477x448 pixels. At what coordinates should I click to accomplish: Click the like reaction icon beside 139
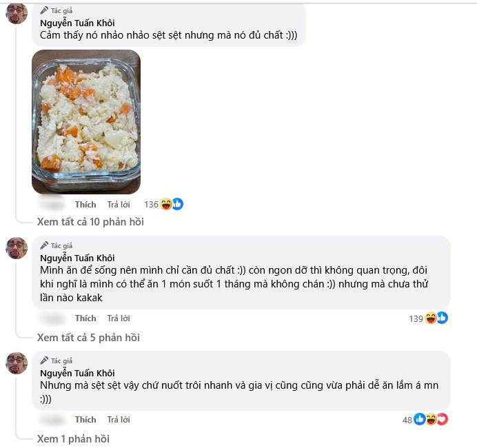coord(443,318)
